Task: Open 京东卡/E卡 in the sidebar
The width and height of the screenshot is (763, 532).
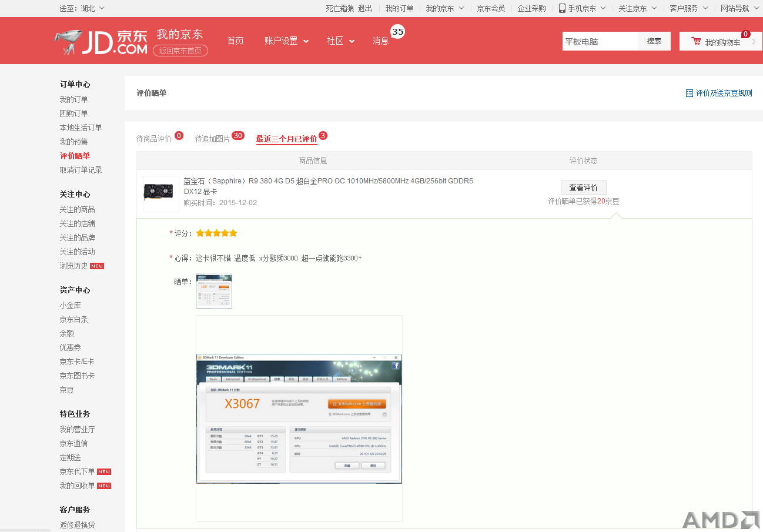Action: [77, 362]
